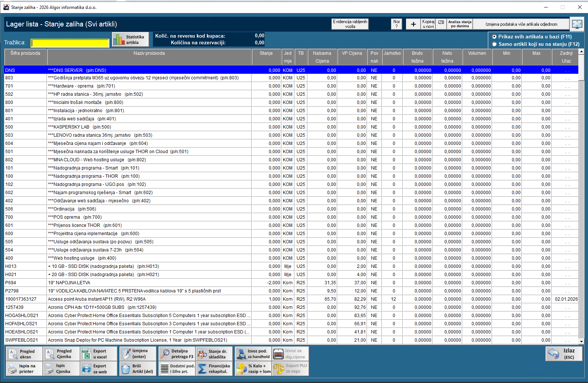The height and width of the screenshot is (383, 588).
Task: Click Export za web
Action: pyautogui.click(x=99, y=369)
